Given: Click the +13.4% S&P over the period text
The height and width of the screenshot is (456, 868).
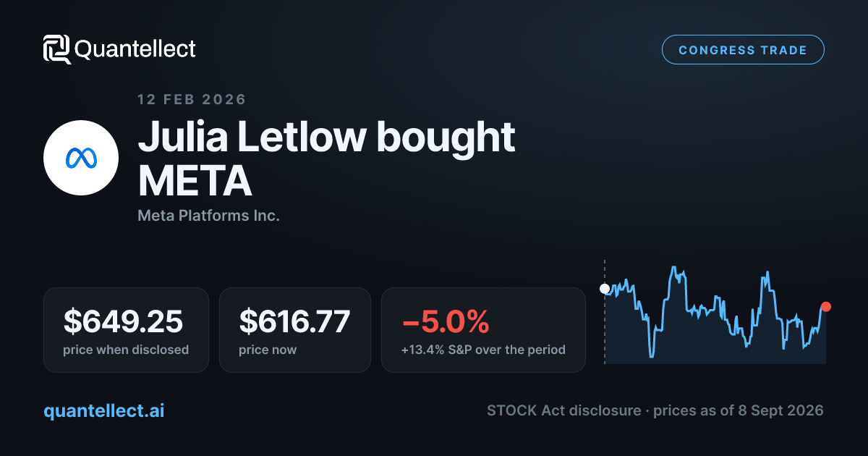Looking at the screenshot, I should 483,350.
